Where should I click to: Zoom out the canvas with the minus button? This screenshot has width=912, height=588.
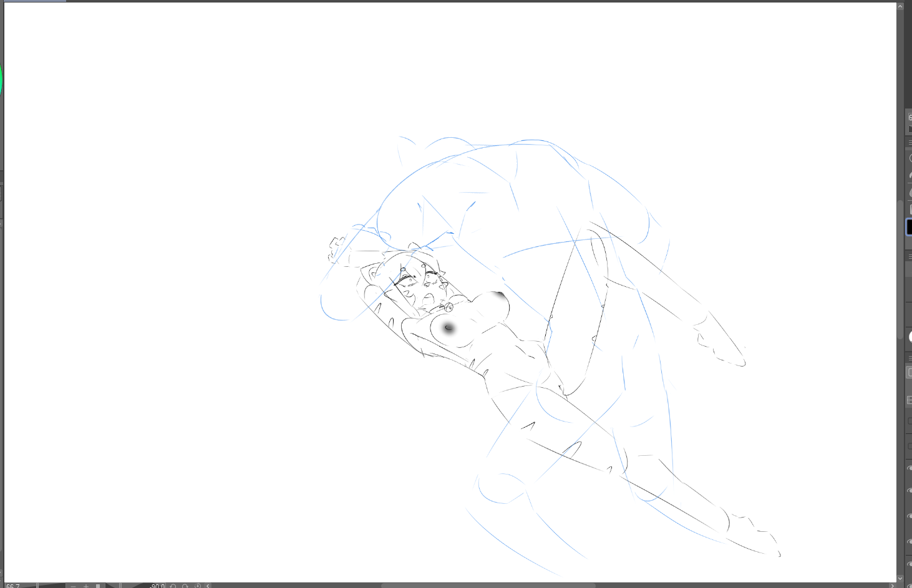(73, 586)
